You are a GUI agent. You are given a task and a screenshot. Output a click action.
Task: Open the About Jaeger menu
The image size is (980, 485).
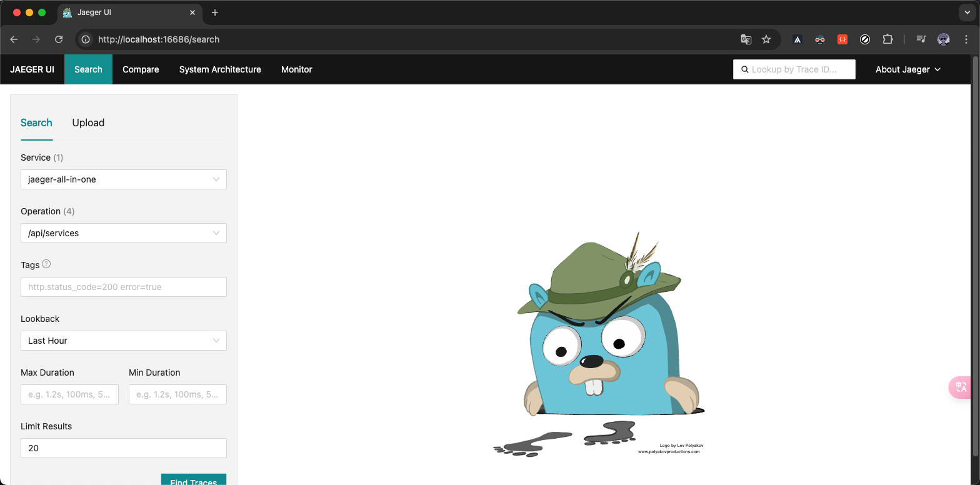[907, 69]
